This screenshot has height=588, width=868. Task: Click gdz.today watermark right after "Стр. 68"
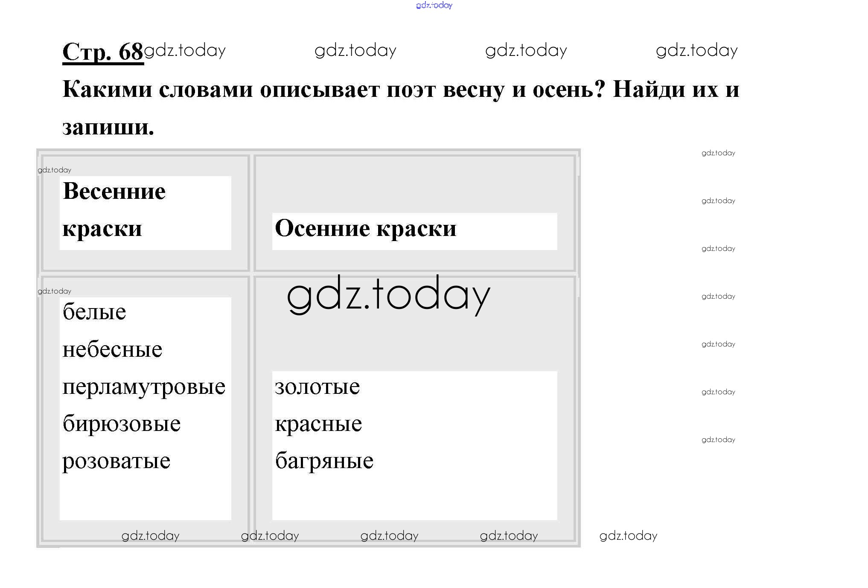pyautogui.click(x=185, y=51)
